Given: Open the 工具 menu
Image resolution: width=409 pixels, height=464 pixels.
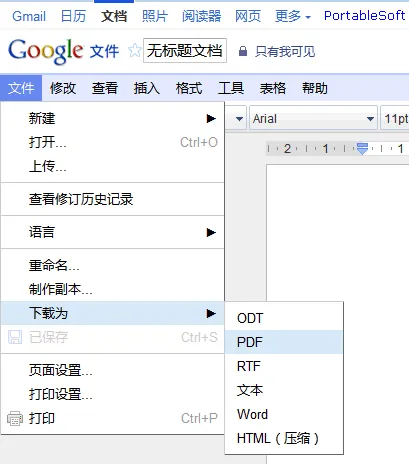Looking at the screenshot, I should click(231, 88).
